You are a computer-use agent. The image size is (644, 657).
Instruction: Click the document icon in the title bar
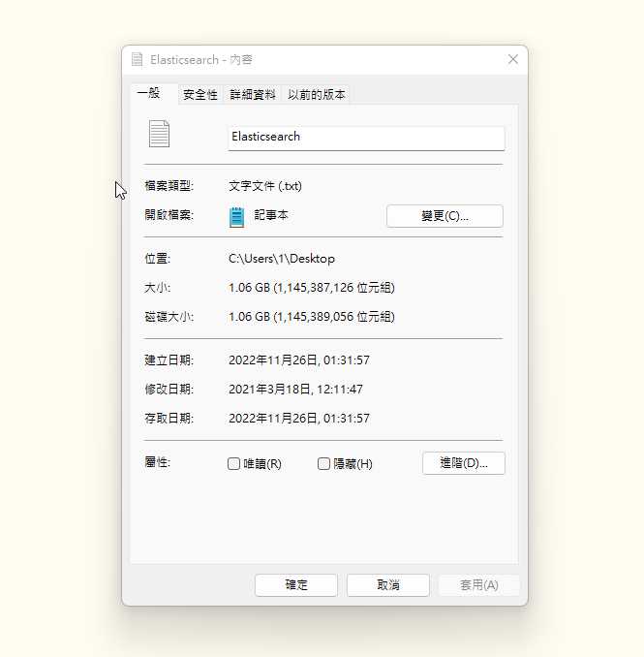[137, 59]
